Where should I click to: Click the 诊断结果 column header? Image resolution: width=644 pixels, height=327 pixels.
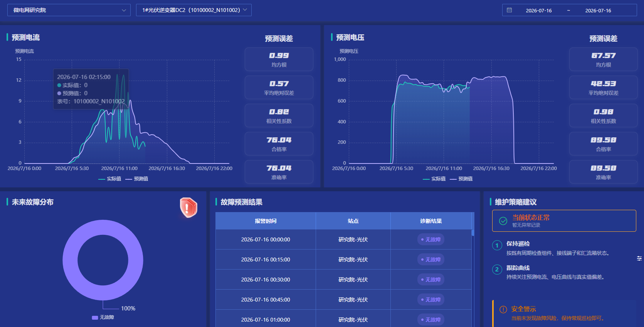[431, 221]
